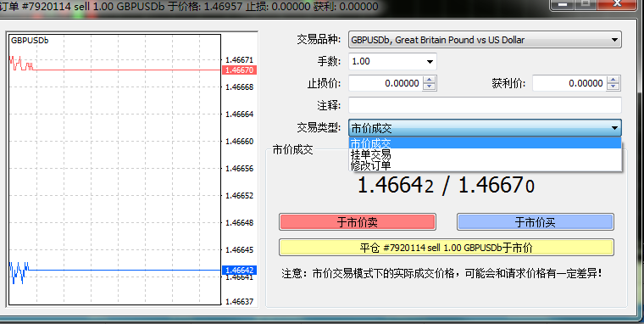The height and width of the screenshot is (324, 644).
Task: Decrease 获利价 with the down arrow
Action: [613, 87]
